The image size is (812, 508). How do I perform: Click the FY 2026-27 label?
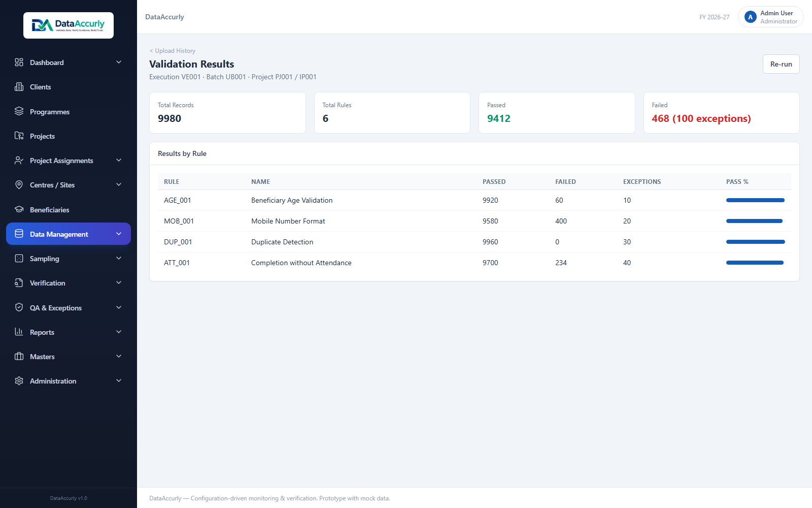pos(714,17)
